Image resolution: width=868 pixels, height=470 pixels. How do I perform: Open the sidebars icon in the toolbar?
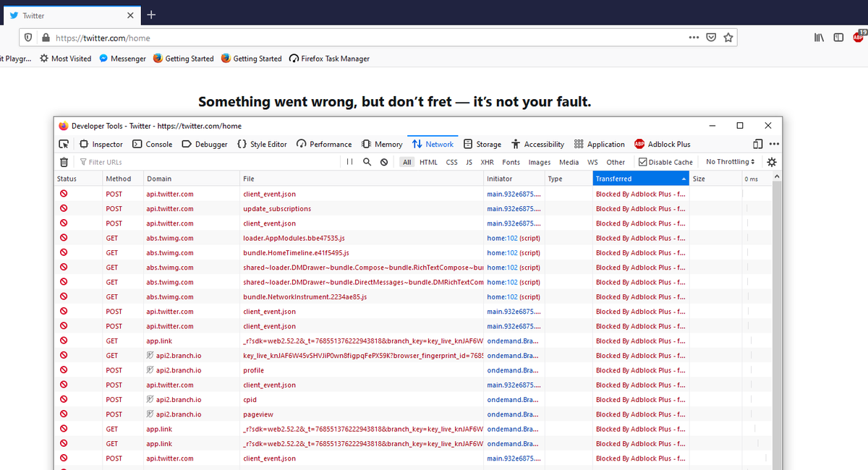tap(838, 37)
